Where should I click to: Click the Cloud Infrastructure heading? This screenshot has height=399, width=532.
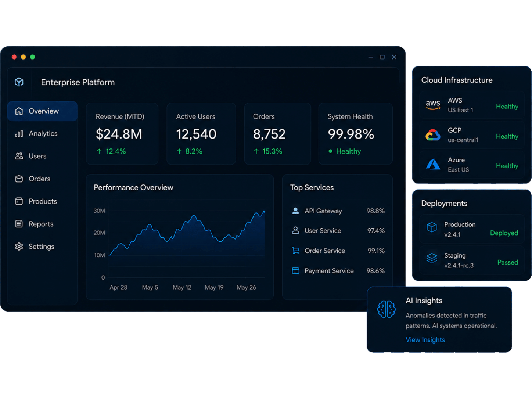click(x=457, y=80)
